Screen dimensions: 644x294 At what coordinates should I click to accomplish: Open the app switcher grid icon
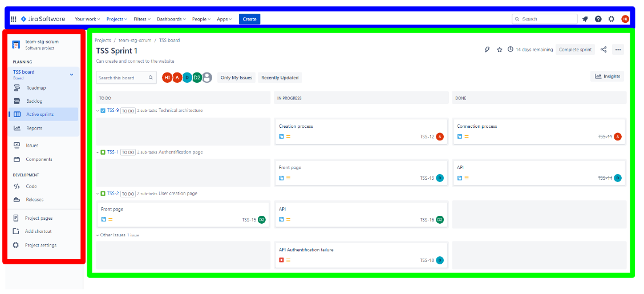pos(14,19)
